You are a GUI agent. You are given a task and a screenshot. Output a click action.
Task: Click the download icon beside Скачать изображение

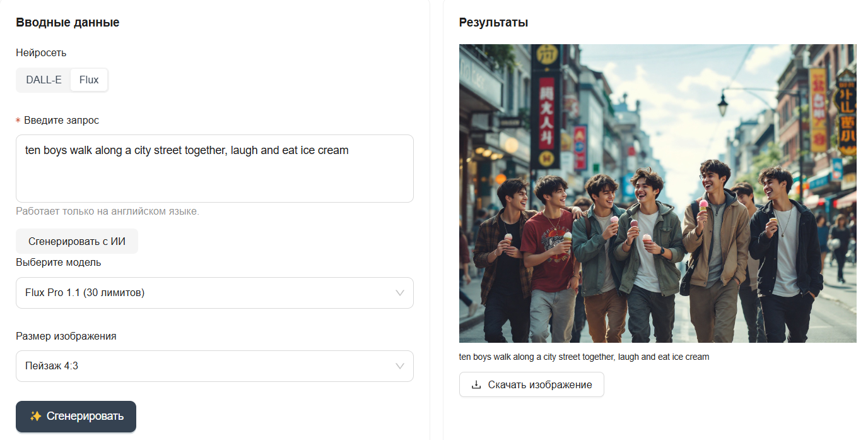click(x=476, y=384)
